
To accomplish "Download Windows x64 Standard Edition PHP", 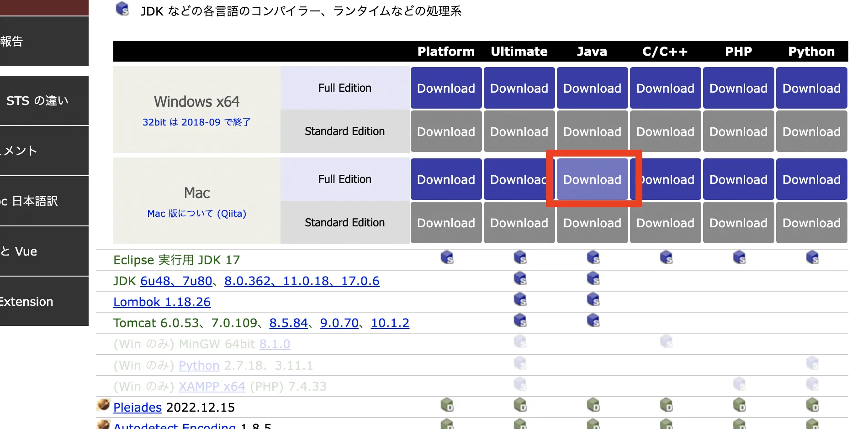I will tap(739, 131).
